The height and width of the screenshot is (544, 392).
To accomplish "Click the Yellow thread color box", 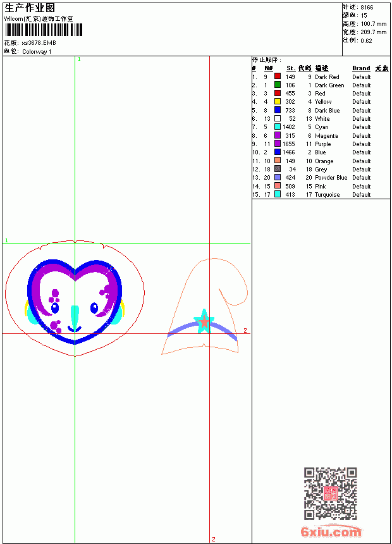I will pos(278,101).
